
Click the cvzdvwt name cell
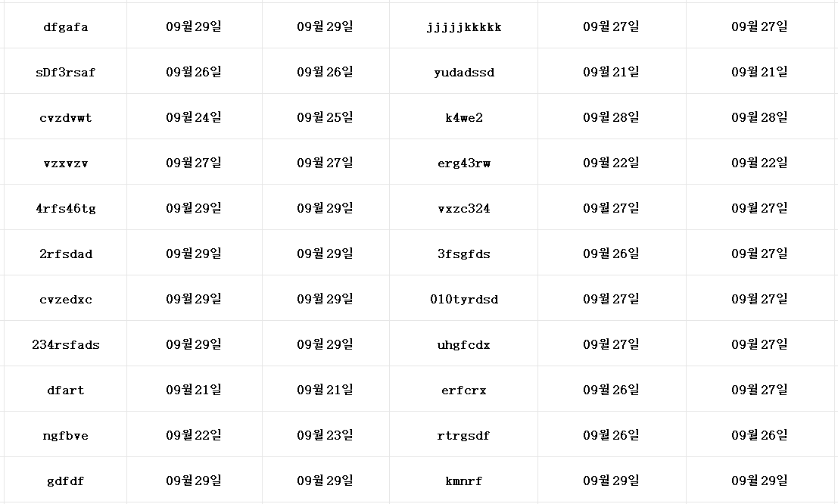[x=66, y=118]
